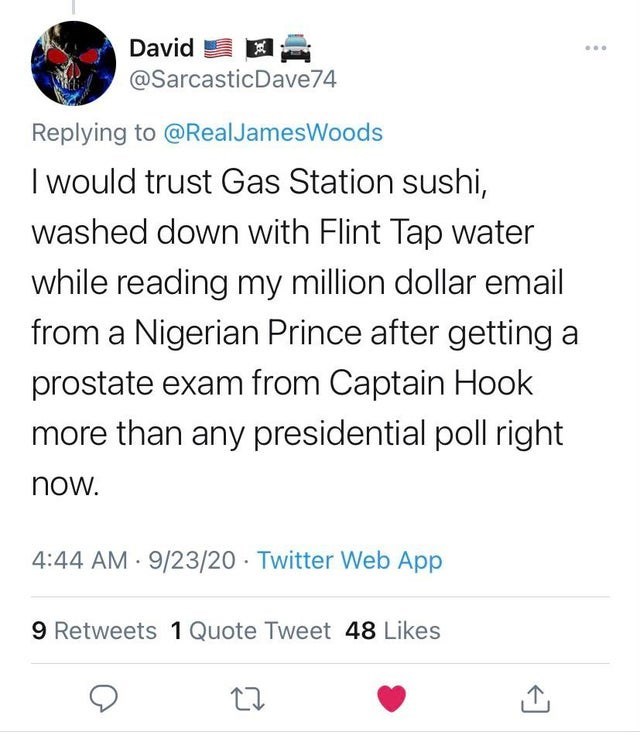
Task: Show the list of 9 Retweets
Action: coord(94,630)
